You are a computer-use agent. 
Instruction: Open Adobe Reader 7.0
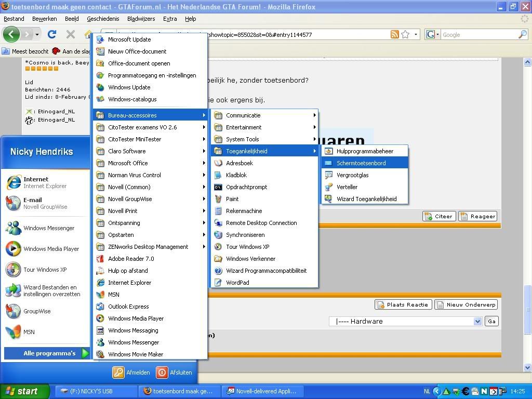(x=150, y=259)
